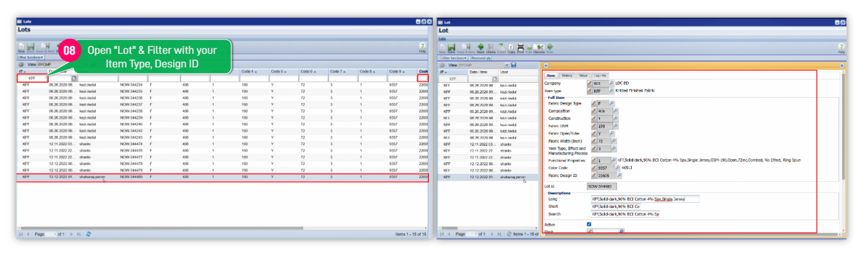Sort by Code 9 column header

pos(402,71)
